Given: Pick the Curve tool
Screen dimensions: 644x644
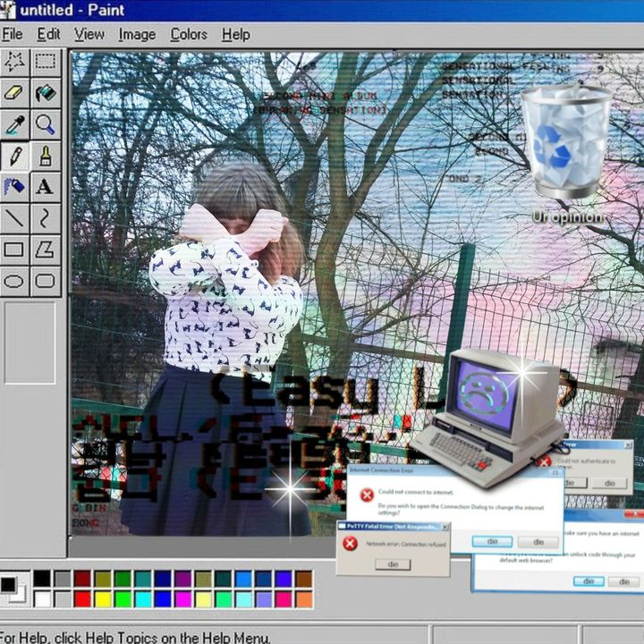Looking at the screenshot, I should (45, 217).
